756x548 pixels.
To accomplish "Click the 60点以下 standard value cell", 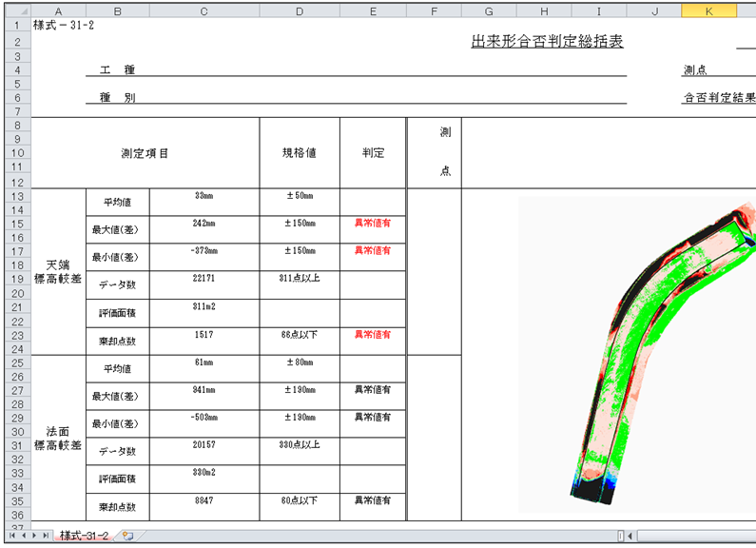I will coord(300,507).
